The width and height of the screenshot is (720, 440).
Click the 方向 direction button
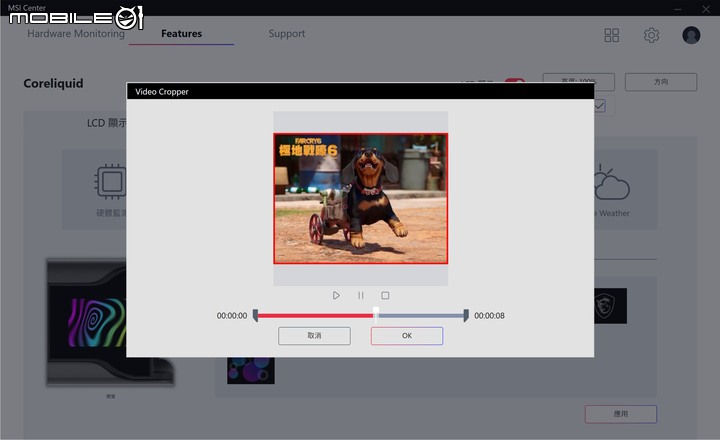coord(661,82)
